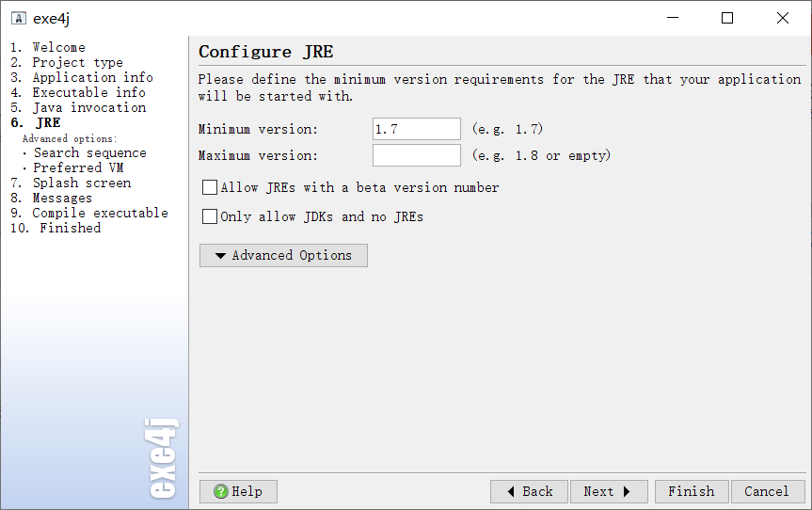Select step 6 JRE in sidebar
The image size is (812, 510).
(x=36, y=122)
